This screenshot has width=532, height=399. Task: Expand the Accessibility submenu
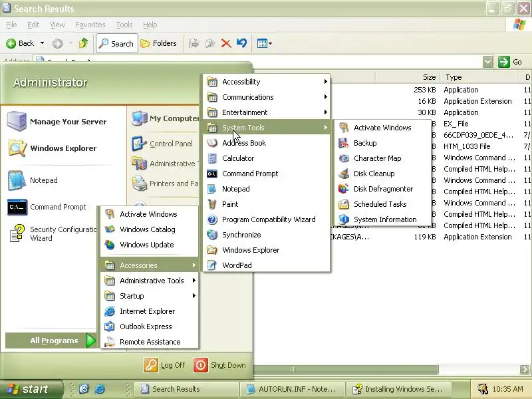click(267, 82)
